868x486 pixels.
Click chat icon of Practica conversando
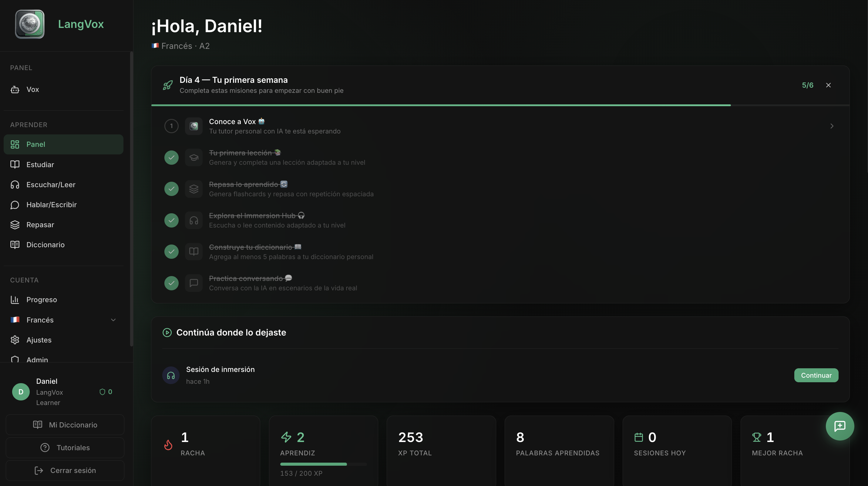tap(194, 283)
